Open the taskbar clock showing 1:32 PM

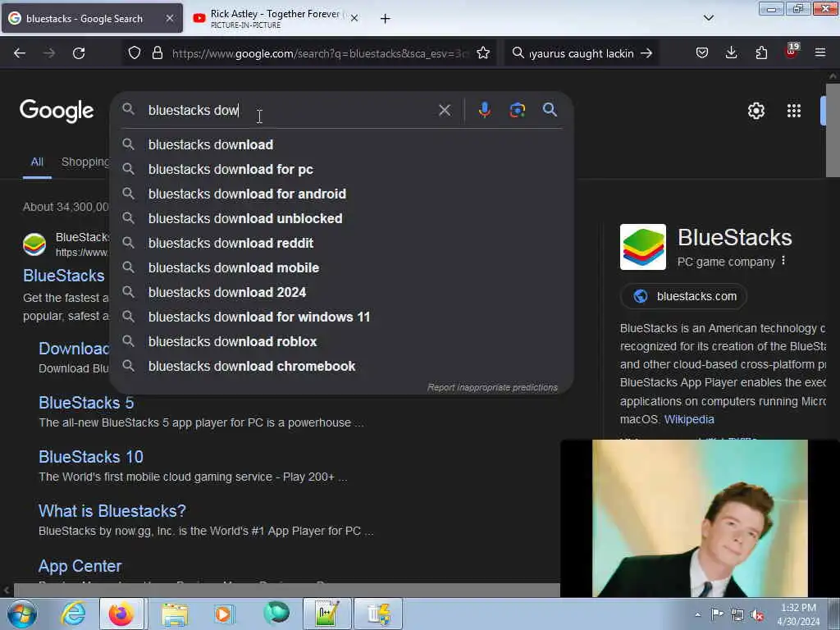coord(798,614)
